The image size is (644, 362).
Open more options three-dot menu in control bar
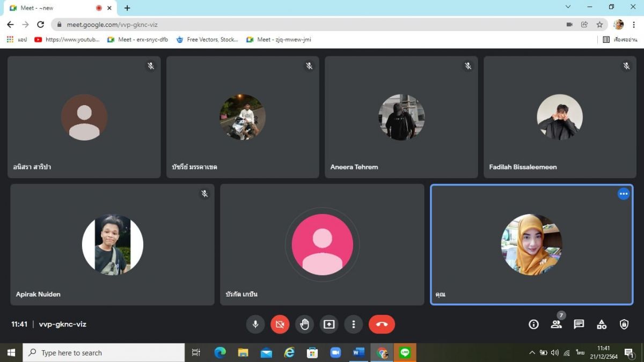click(353, 324)
